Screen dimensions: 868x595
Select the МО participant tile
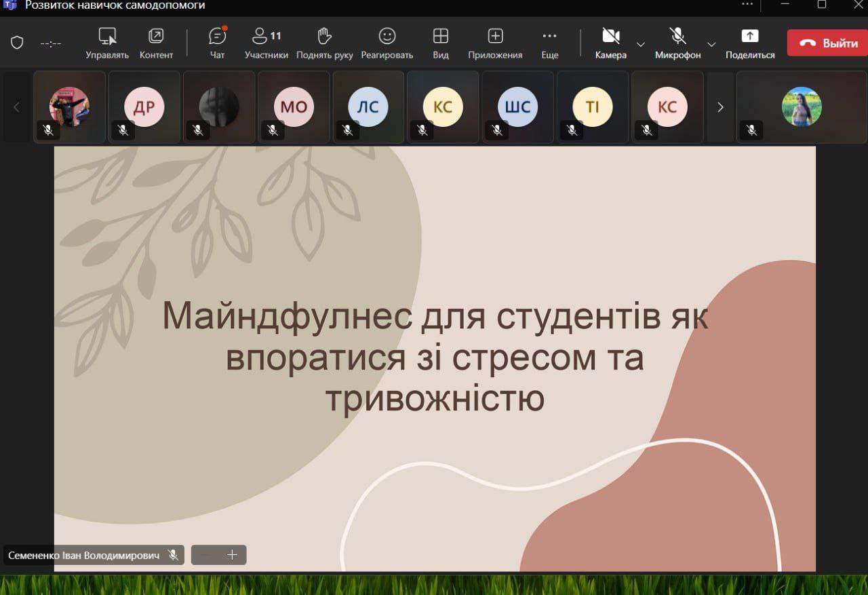point(294,107)
